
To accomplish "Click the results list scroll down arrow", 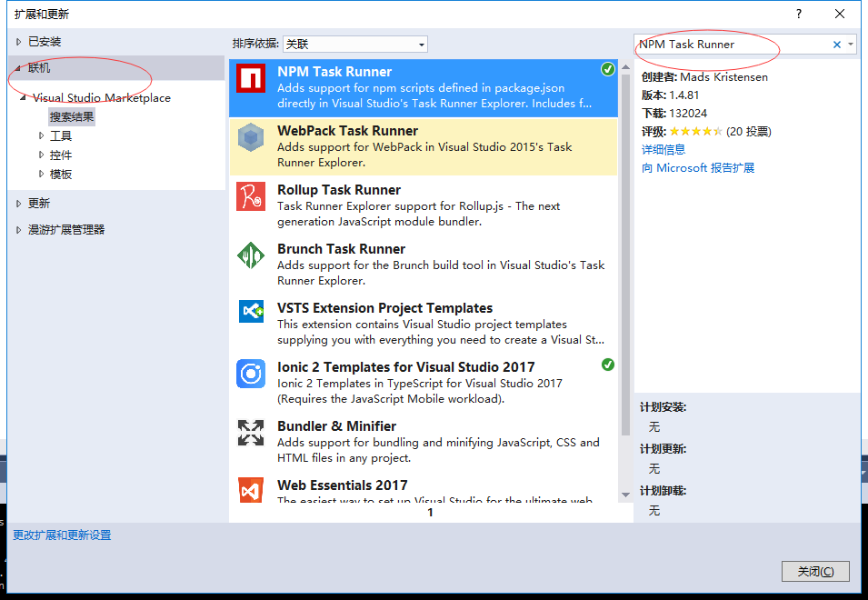I will click(625, 495).
